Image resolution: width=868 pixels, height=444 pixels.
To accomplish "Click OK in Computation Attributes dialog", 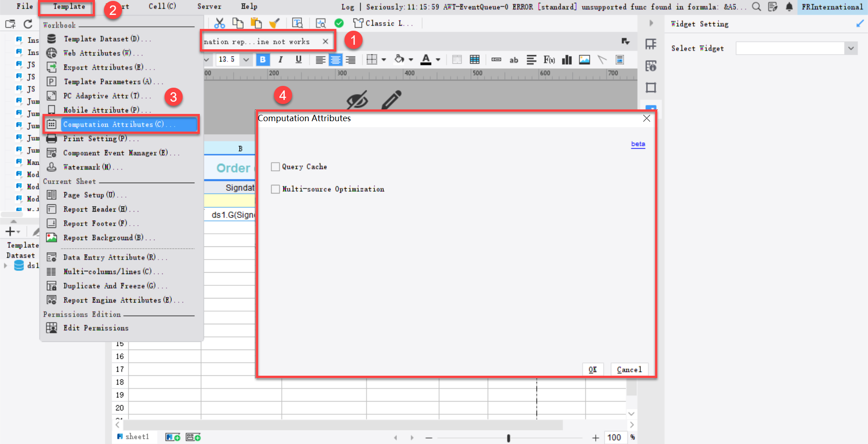I will click(x=593, y=369).
